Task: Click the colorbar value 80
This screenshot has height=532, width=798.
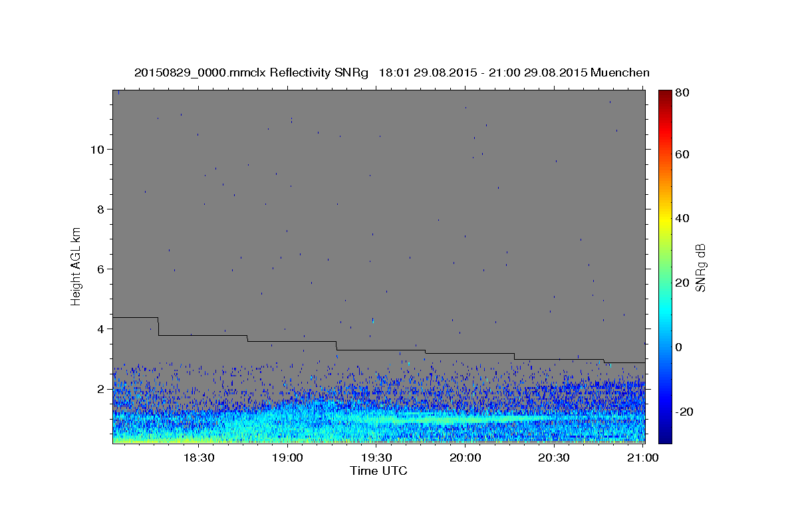Action: [682, 93]
